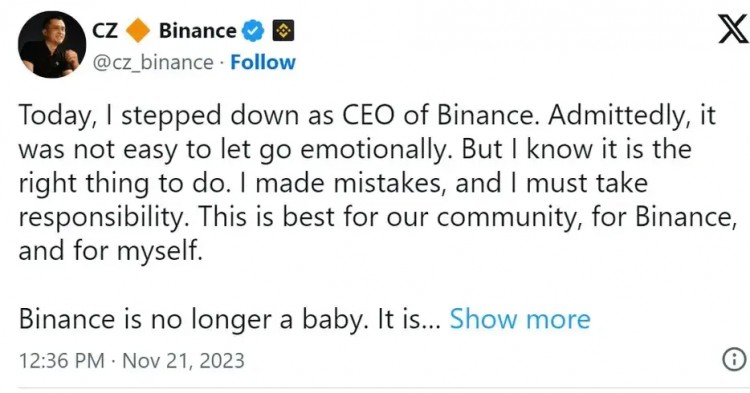The width and height of the screenshot is (750, 393).
Task: Follow the cz_binance account
Action: 263,62
